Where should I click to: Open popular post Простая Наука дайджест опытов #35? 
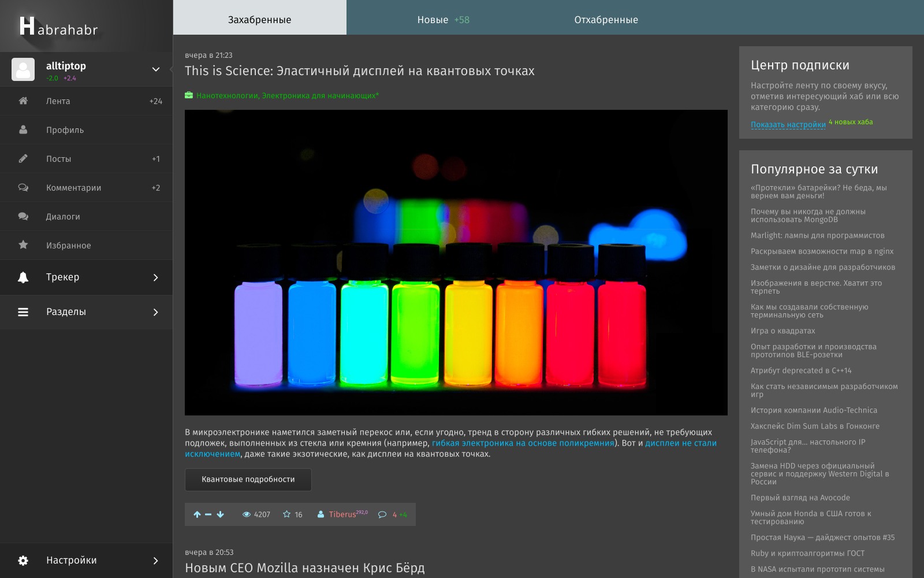823,538
